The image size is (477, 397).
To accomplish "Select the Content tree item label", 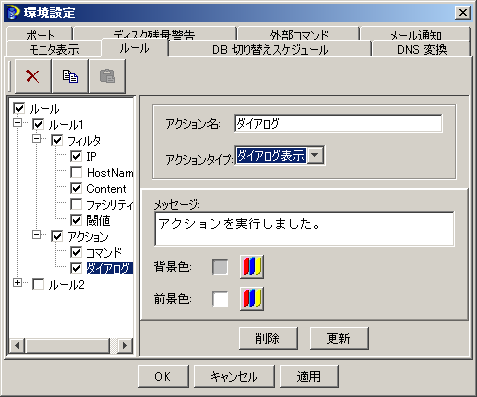I will (106, 189).
